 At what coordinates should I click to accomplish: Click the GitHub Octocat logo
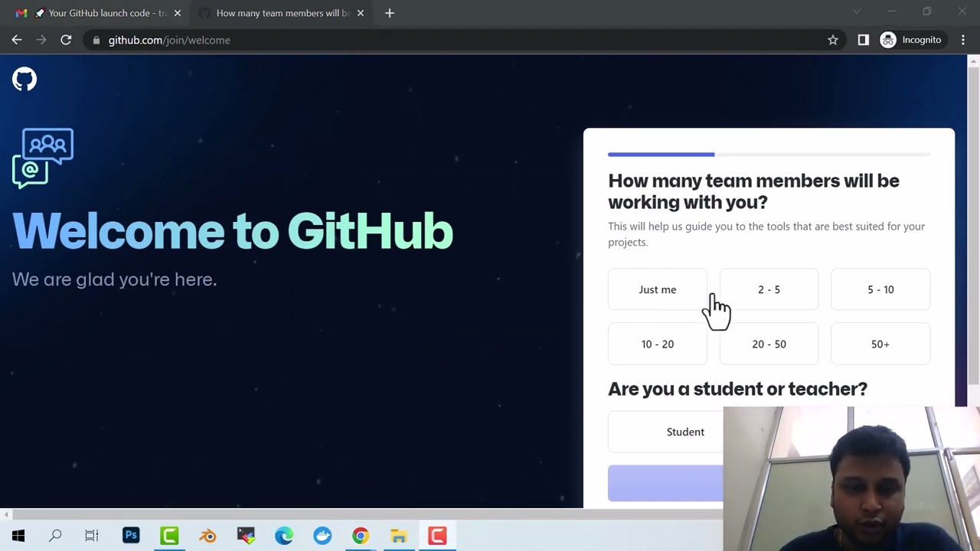(x=24, y=79)
